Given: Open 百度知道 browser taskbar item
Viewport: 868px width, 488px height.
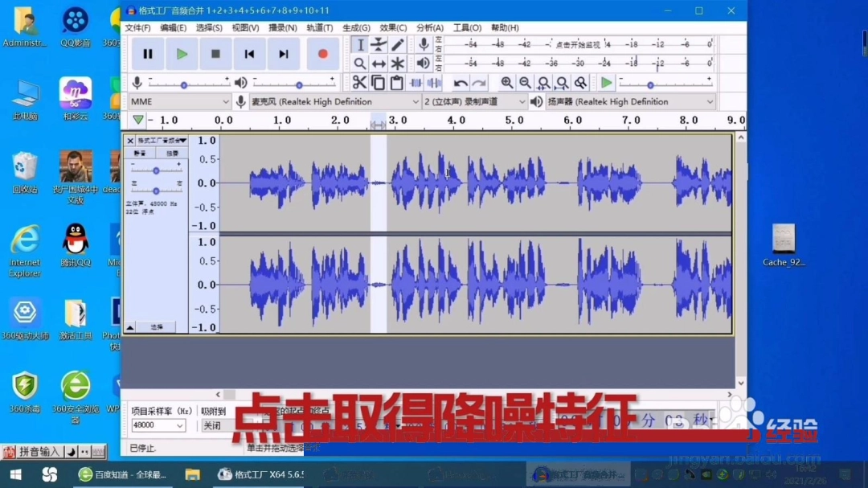Looking at the screenshot, I should 123,474.
